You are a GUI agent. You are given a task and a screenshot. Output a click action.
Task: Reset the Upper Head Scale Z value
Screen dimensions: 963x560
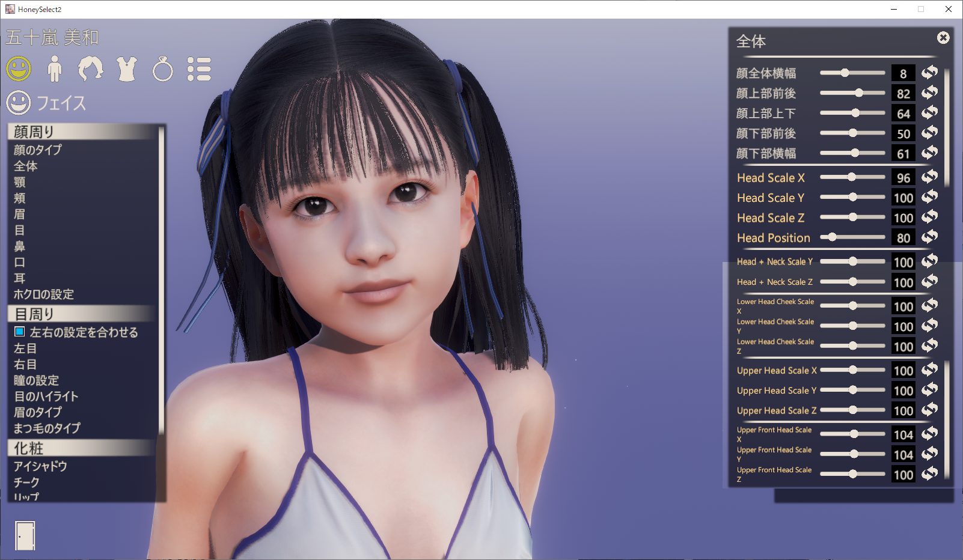click(930, 410)
